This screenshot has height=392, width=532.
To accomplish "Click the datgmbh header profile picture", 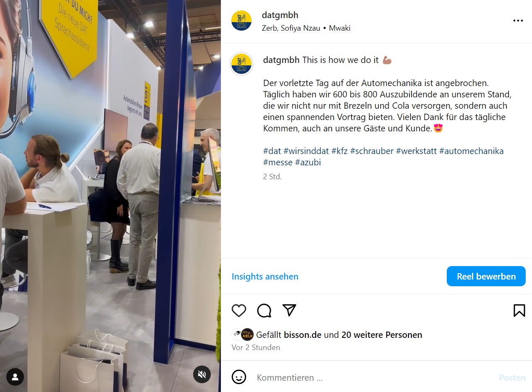I will pyautogui.click(x=241, y=21).
